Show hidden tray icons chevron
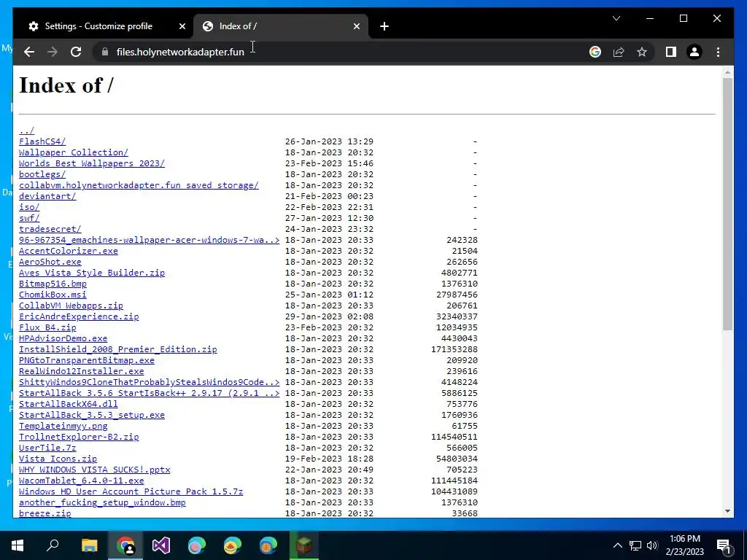747x560 pixels. 617,545
